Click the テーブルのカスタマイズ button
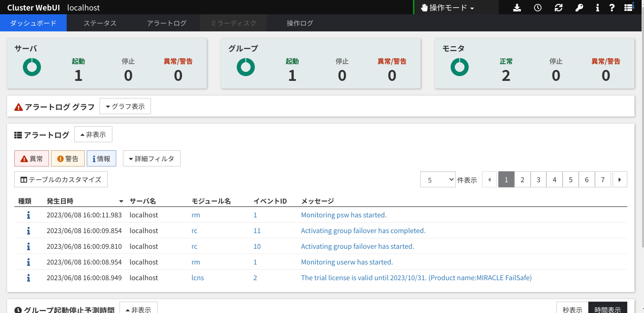This screenshot has height=313, width=644. (61, 180)
